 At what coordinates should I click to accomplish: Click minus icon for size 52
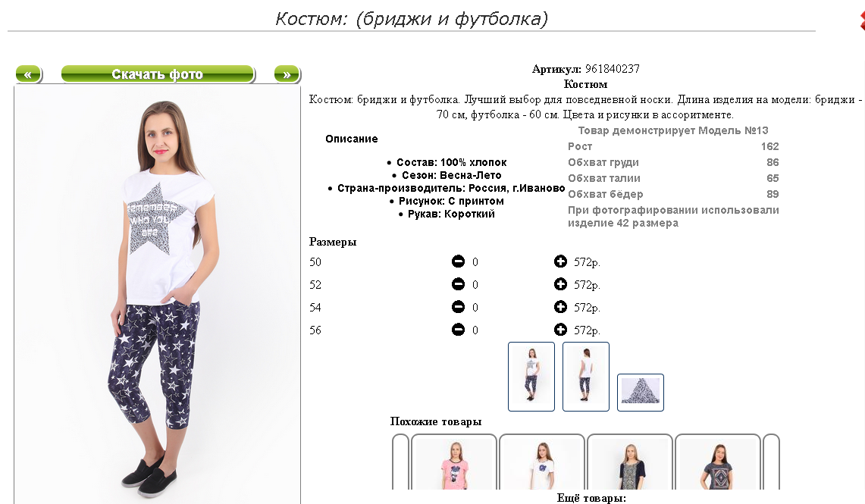(458, 284)
